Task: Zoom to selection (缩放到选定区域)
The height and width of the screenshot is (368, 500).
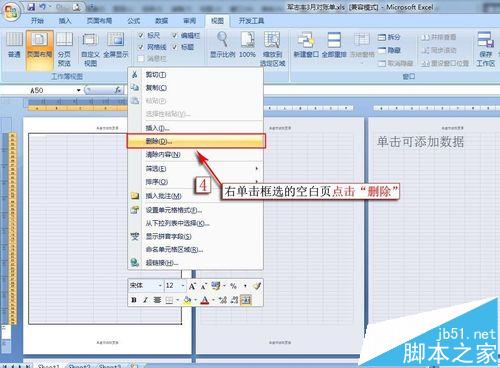Action: 272,49
